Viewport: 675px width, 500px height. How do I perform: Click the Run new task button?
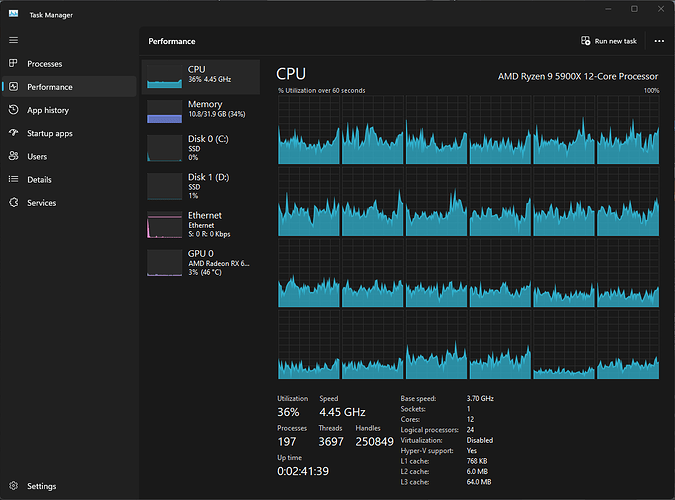608,41
